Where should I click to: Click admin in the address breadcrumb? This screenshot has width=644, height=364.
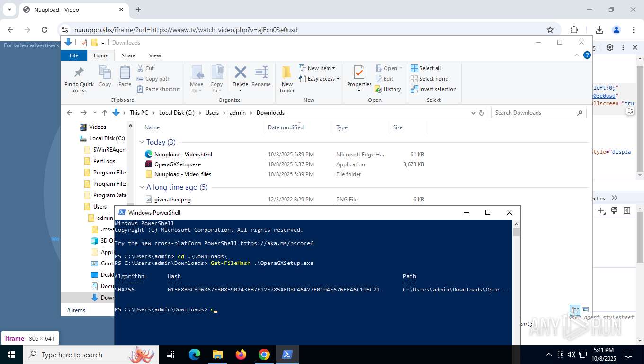[238, 113]
